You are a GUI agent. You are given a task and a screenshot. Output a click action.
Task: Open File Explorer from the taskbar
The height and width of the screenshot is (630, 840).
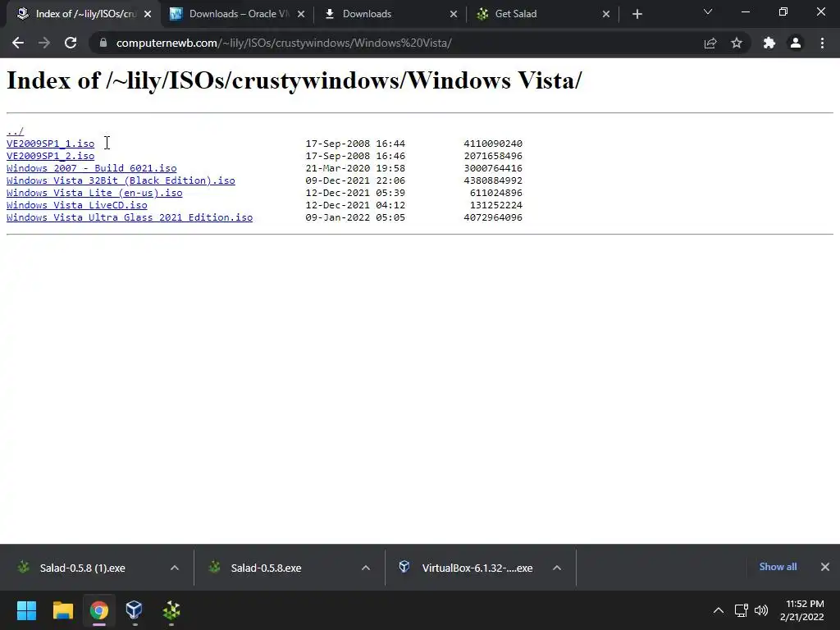62,610
